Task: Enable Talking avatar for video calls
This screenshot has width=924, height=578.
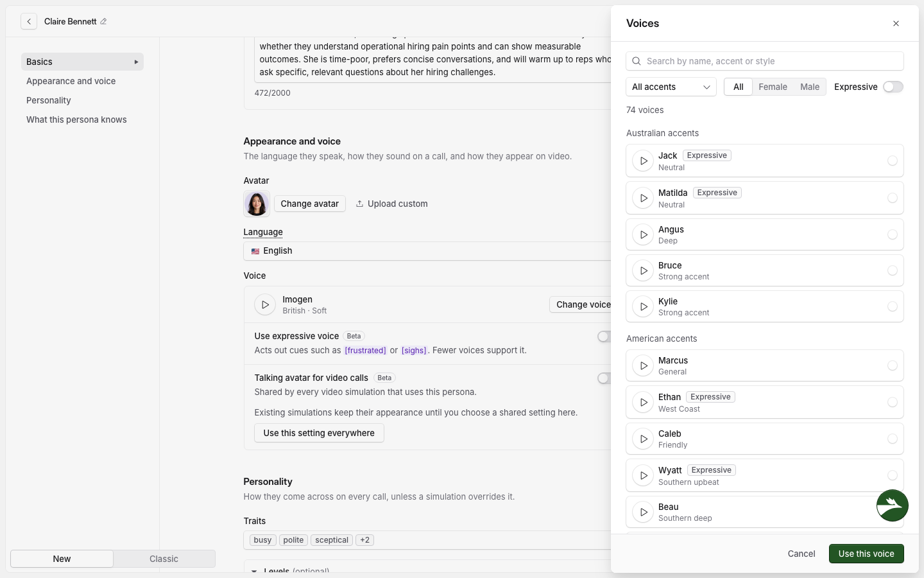Action: click(x=604, y=378)
